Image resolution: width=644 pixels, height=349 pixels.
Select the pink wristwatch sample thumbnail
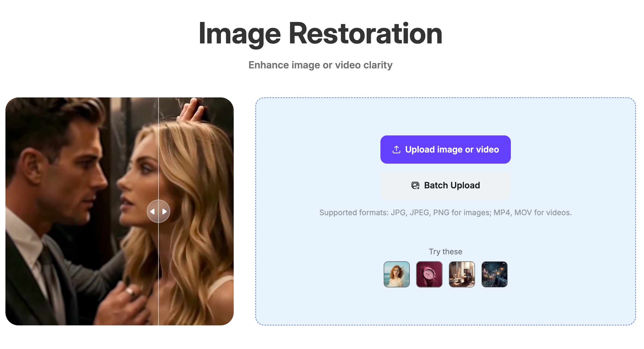pos(429,274)
